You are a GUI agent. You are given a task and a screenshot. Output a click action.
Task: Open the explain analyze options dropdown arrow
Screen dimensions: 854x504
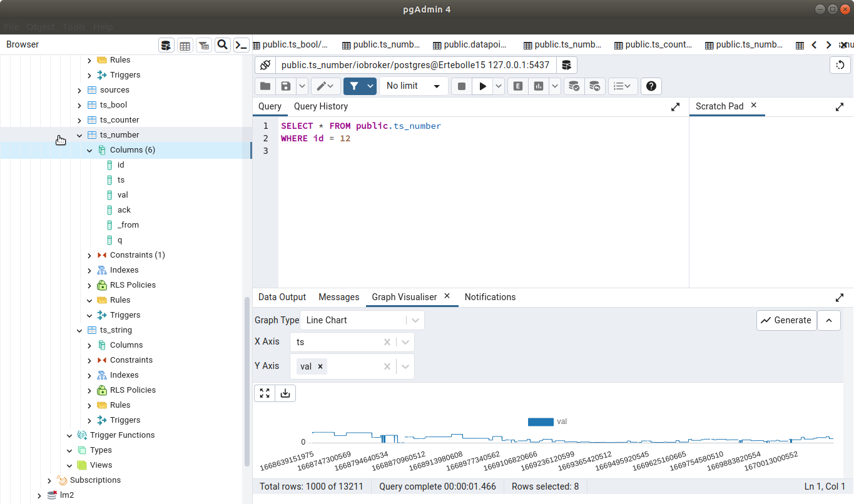pyautogui.click(x=555, y=86)
